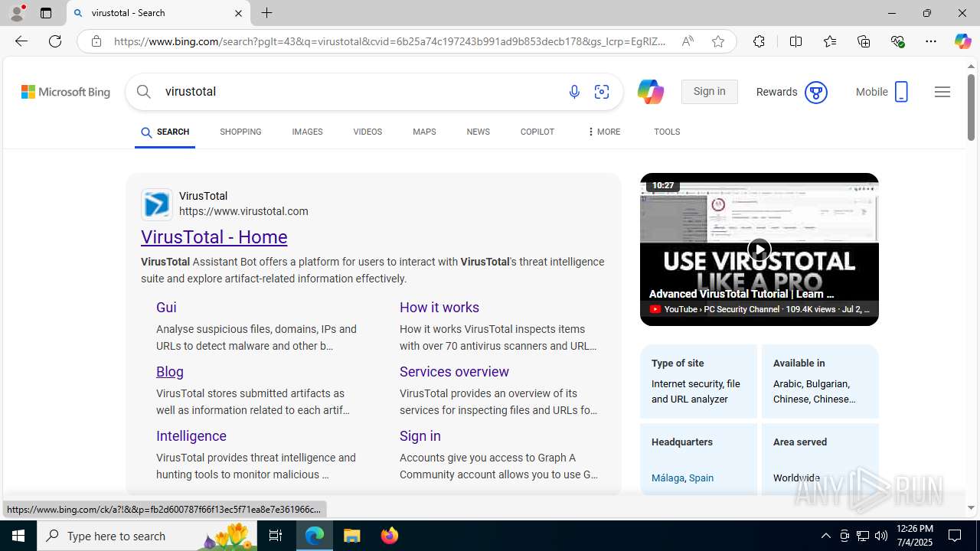Open Windows Start menu
Screen dimensions: 980x551
[x=18, y=536]
